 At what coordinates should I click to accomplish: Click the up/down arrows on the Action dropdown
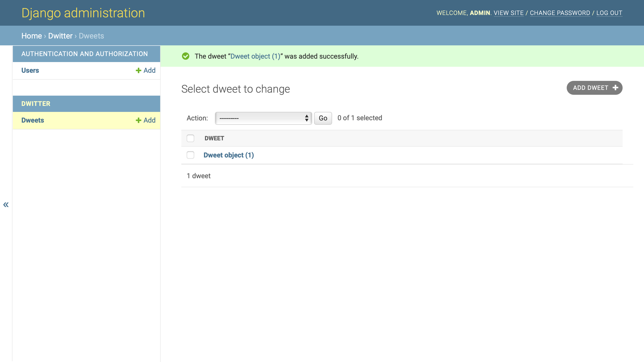coord(307,118)
